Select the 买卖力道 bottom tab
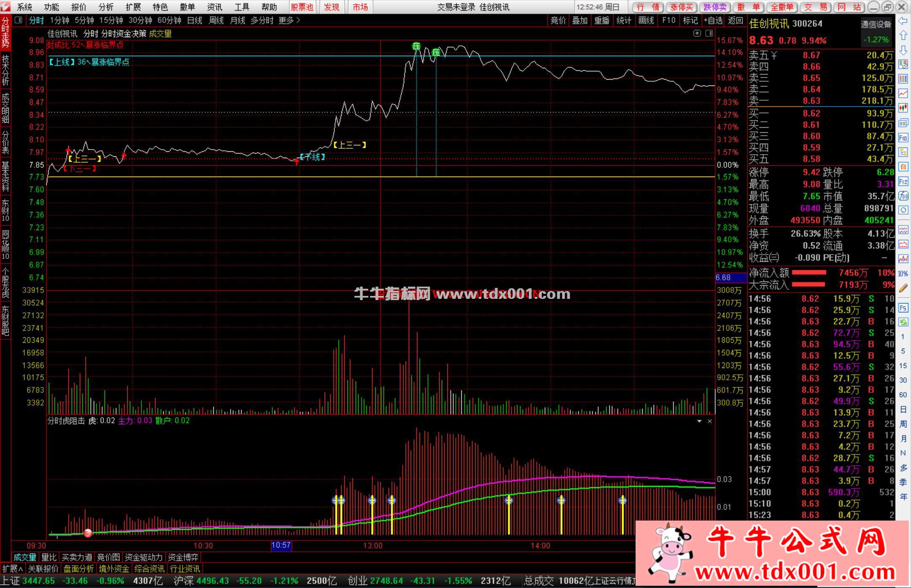 point(77,557)
